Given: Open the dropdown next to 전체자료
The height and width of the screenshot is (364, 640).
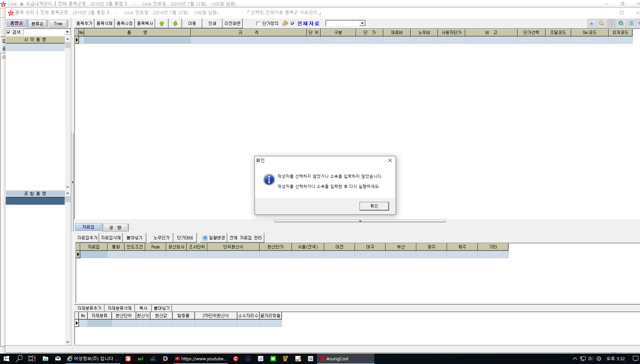Looking at the screenshot, I should tap(362, 23).
